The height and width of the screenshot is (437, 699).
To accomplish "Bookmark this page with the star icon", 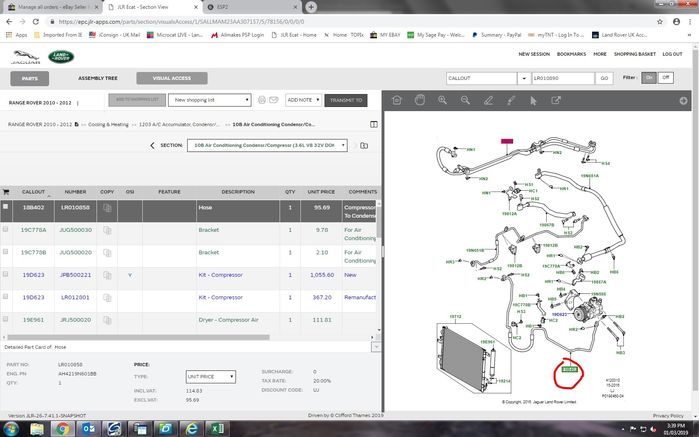I will (x=660, y=21).
